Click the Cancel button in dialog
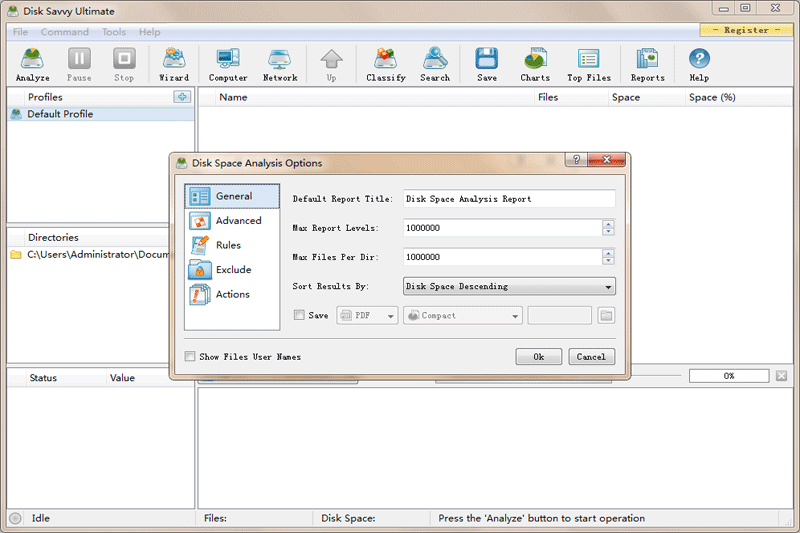This screenshot has height=533, width=800. pyautogui.click(x=591, y=357)
